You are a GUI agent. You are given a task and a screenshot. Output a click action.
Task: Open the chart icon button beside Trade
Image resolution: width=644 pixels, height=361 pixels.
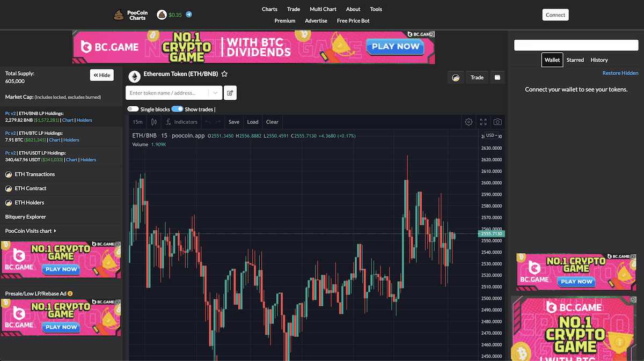click(x=456, y=77)
